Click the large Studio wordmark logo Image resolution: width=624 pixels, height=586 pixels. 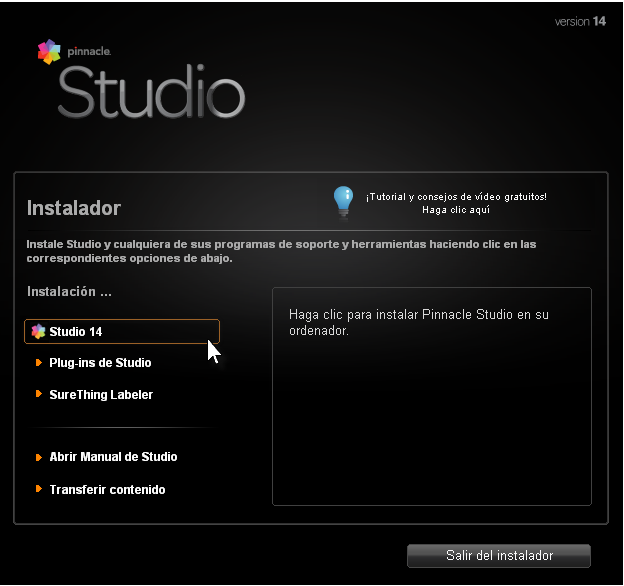coord(151,93)
